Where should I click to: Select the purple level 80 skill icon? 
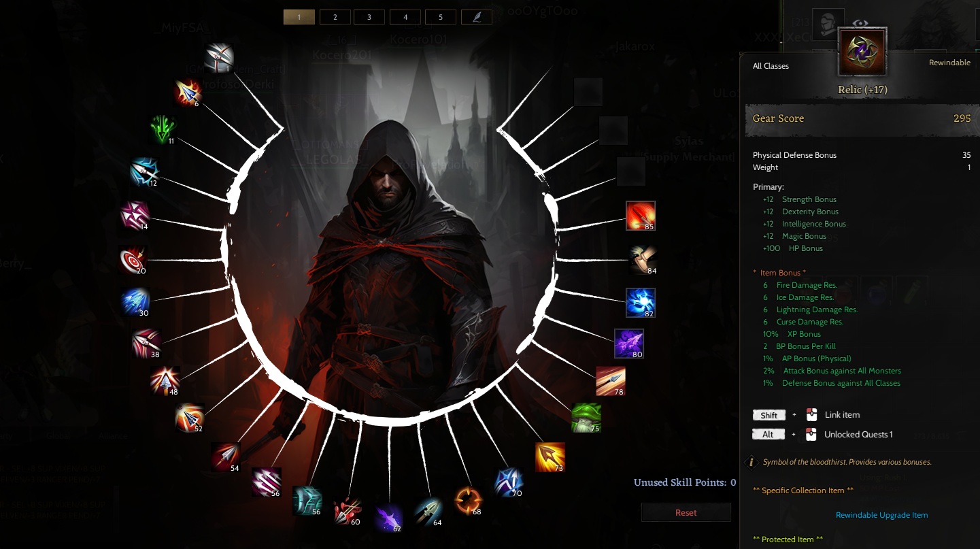[629, 344]
